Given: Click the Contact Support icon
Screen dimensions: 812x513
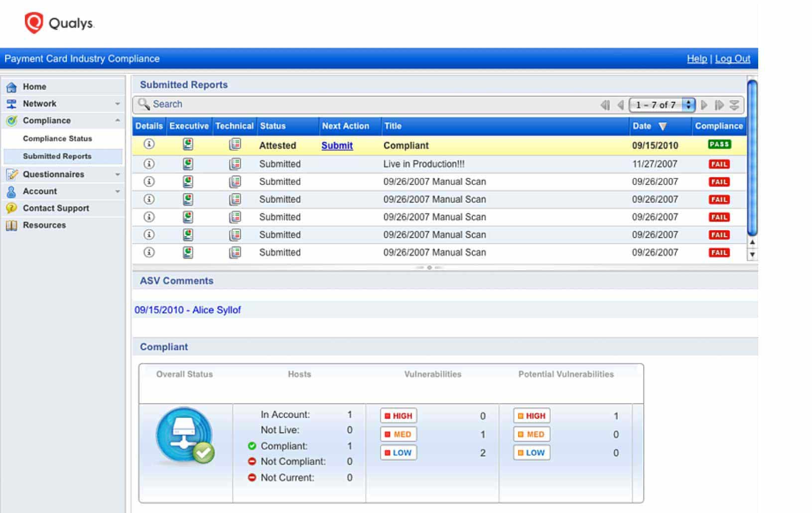Looking at the screenshot, I should 11,208.
